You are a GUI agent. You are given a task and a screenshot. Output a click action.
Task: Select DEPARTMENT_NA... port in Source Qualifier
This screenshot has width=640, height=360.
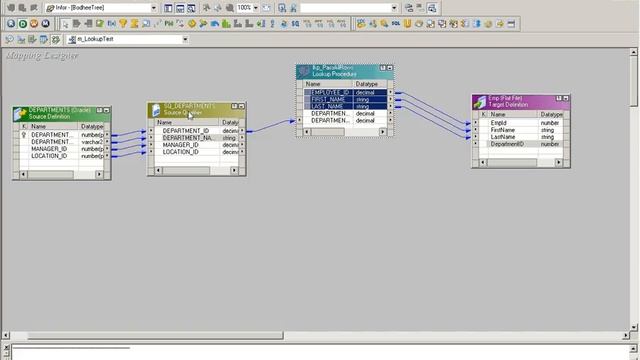coord(188,138)
